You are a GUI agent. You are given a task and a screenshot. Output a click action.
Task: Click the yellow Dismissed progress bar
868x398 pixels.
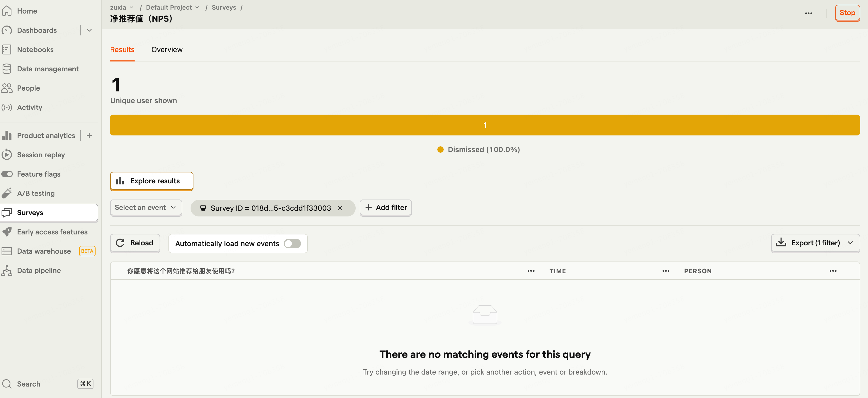coord(485,125)
